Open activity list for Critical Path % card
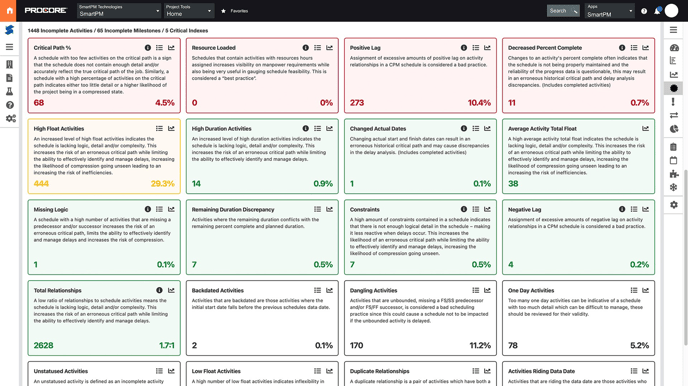Image resolution: width=688 pixels, height=386 pixels. (x=159, y=47)
